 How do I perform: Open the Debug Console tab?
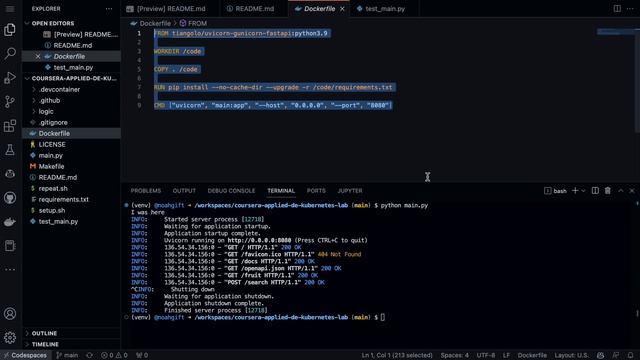[x=231, y=191]
